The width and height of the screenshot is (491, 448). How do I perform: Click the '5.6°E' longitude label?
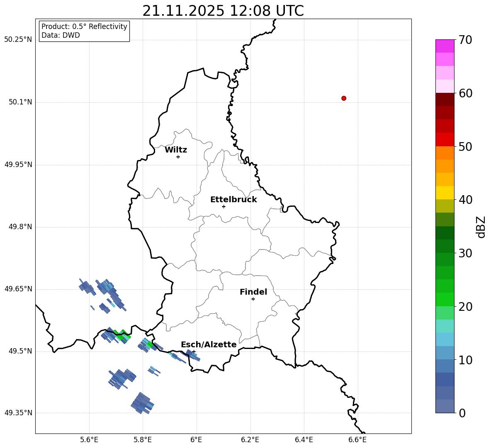(x=89, y=440)
